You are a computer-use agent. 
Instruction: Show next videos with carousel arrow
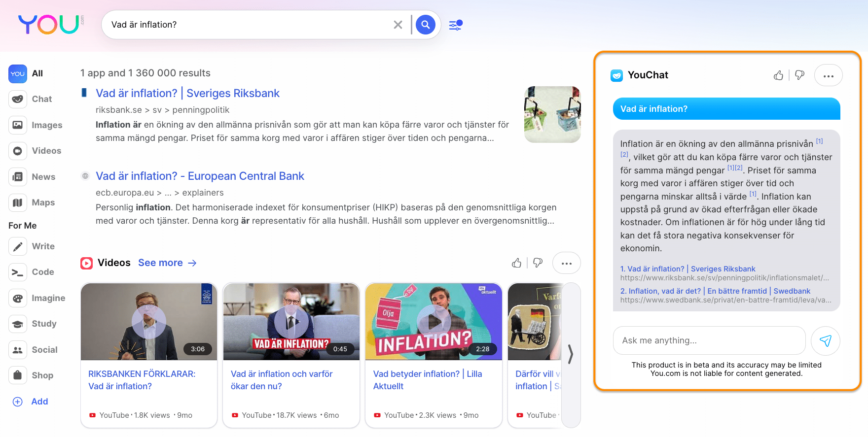[x=571, y=354]
